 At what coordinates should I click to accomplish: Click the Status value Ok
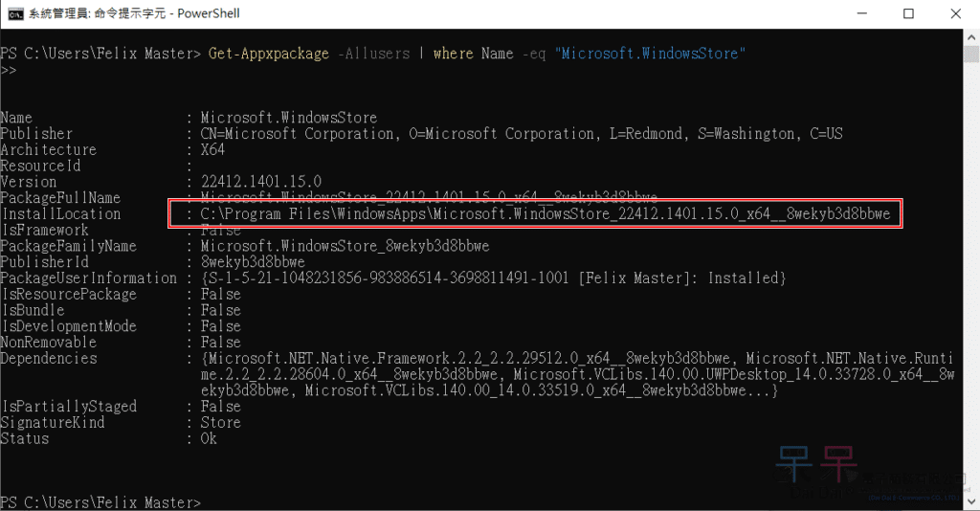pos(209,439)
